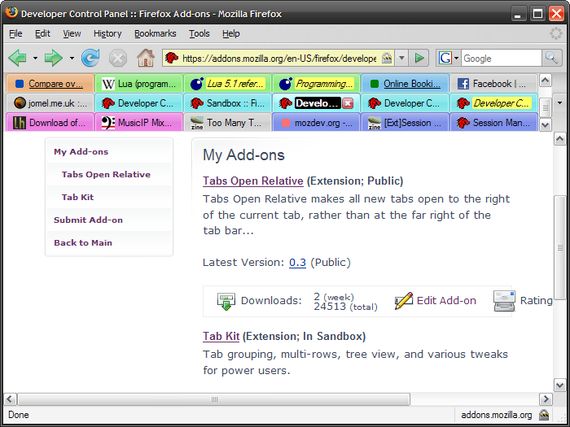This screenshot has height=427, width=570.
Task: Switch to the Facebook tab
Action: (493, 84)
